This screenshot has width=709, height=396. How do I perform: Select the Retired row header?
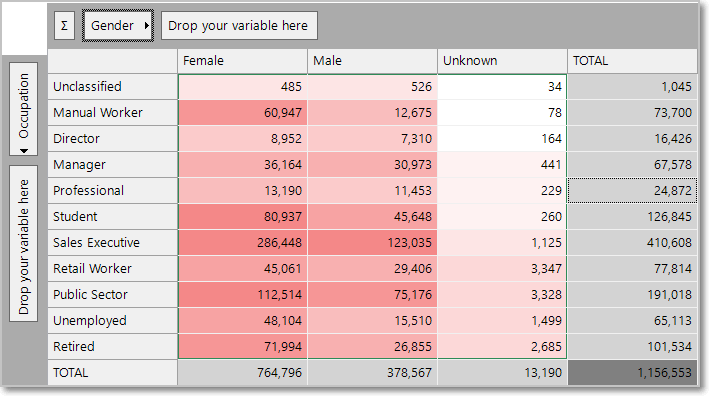click(x=113, y=347)
